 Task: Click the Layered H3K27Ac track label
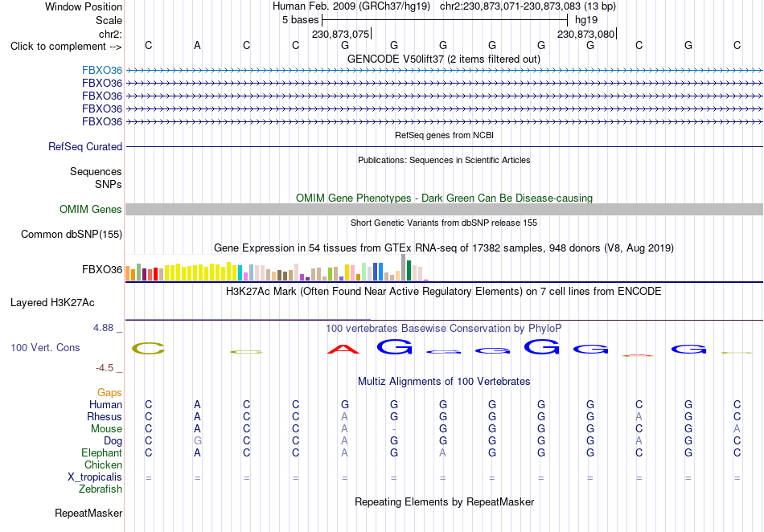pyautogui.click(x=52, y=302)
